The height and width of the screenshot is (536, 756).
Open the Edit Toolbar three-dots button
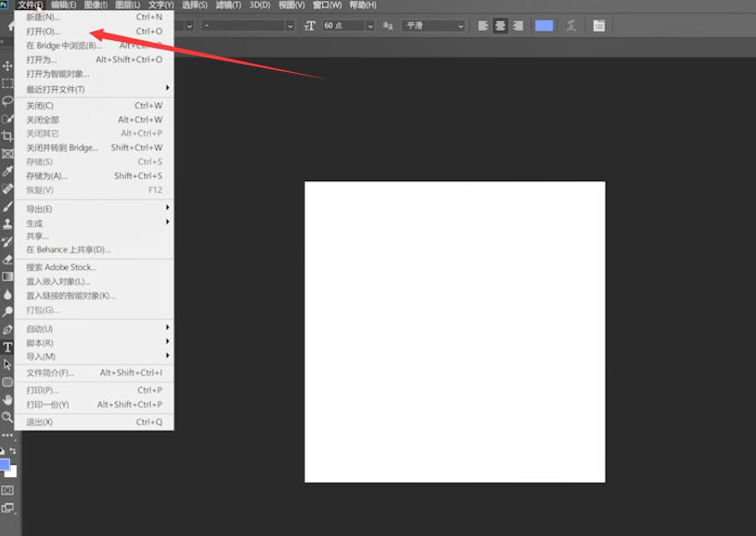(8, 435)
